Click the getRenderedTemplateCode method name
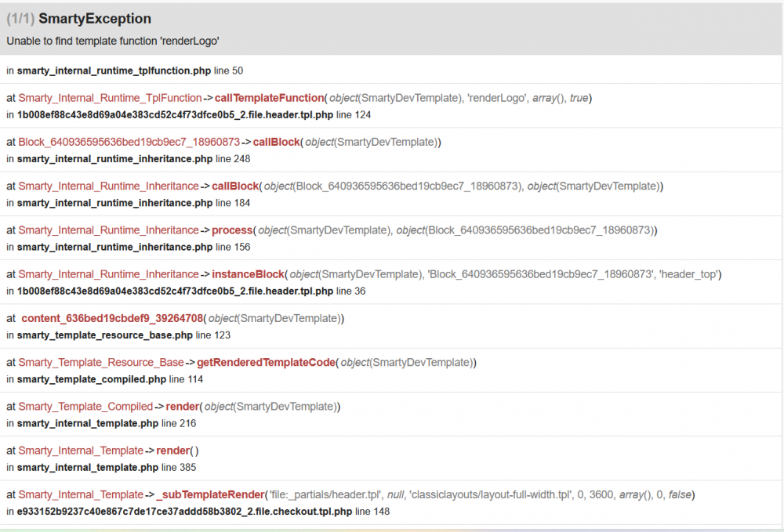Viewport: 784px width, 532px height. (x=267, y=362)
